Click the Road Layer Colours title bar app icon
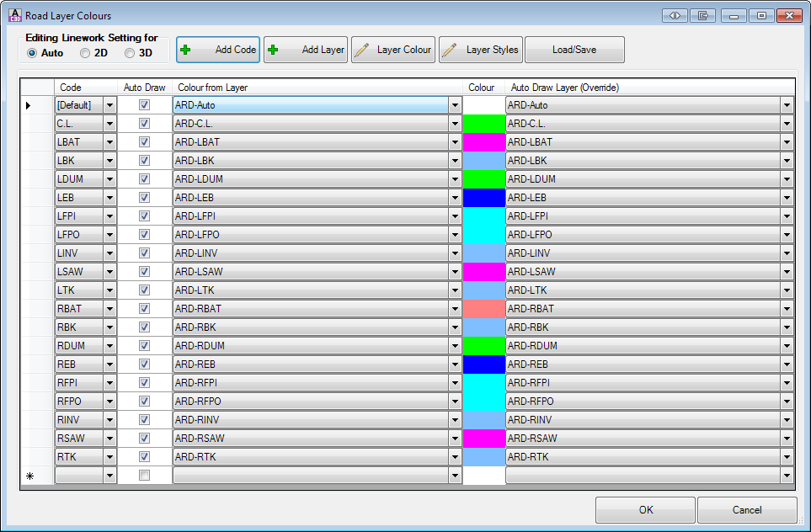 (15, 15)
